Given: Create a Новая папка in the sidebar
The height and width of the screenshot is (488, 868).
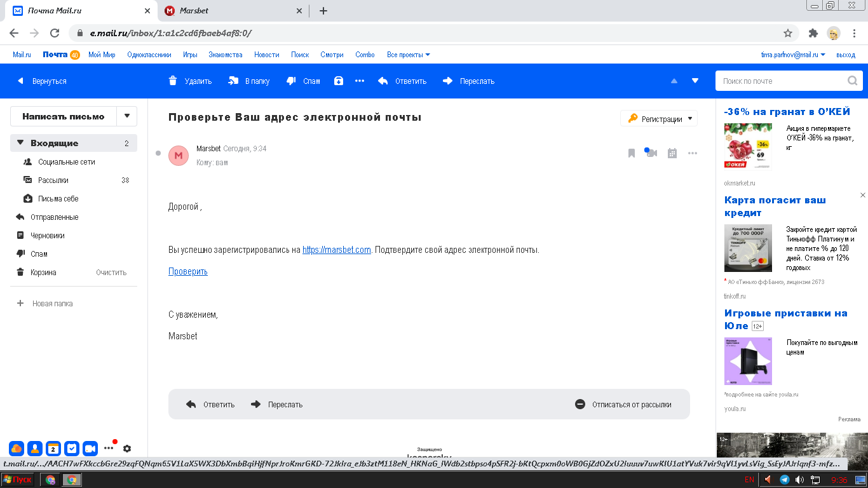Looking at the screenshot, I should (45, 304).
